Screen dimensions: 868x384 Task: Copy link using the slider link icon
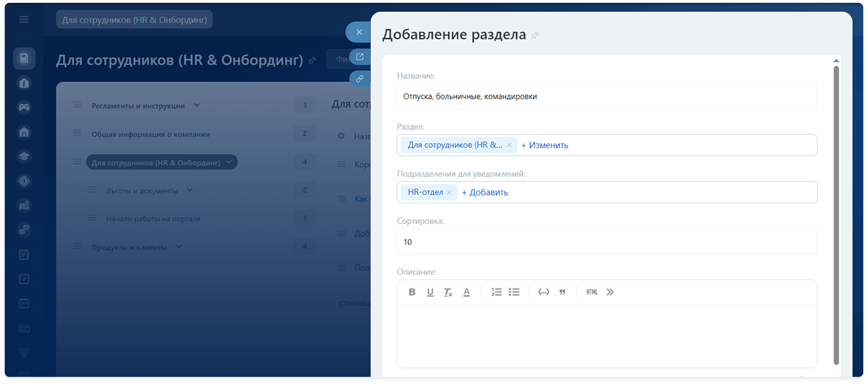pyautogui.click(x=360, y=79)
